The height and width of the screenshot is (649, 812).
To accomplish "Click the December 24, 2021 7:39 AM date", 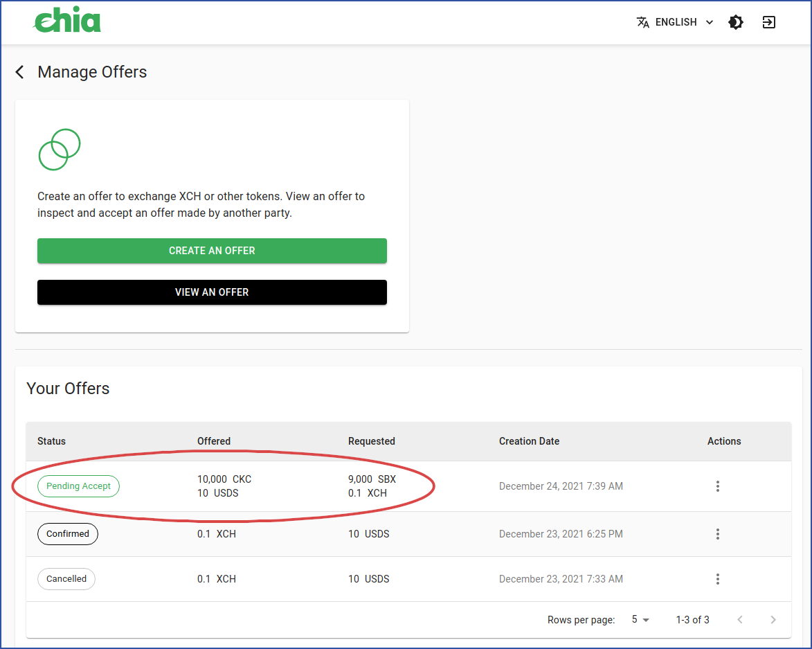I will (x=561, y=486).
